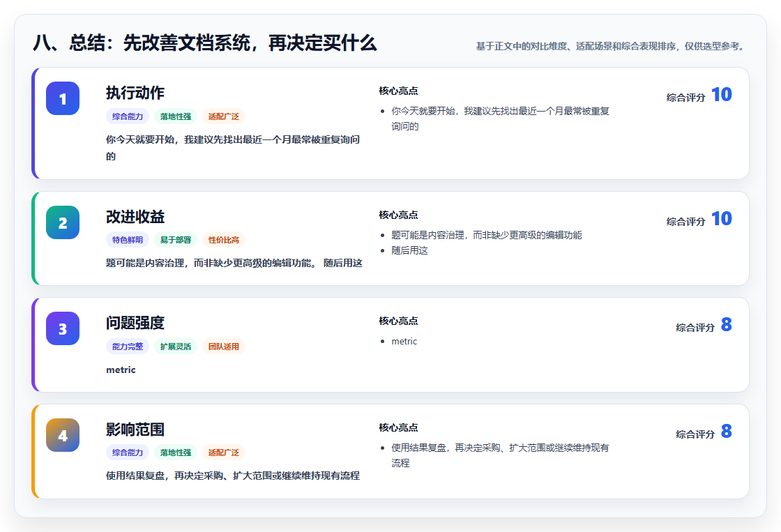Click score 10 on 执行动作 card
Image resolution: width=781 pixels, height=532 pixels.
pos(721,95)
